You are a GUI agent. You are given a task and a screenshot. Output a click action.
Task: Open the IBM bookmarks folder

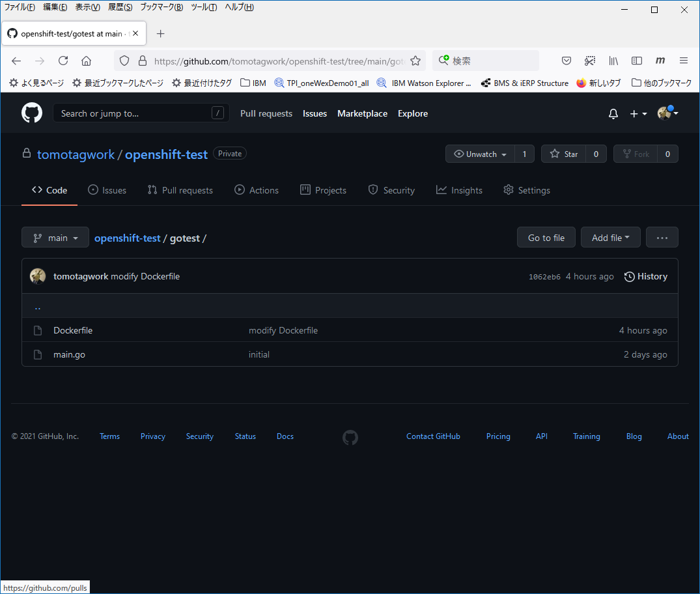[253, 83]
